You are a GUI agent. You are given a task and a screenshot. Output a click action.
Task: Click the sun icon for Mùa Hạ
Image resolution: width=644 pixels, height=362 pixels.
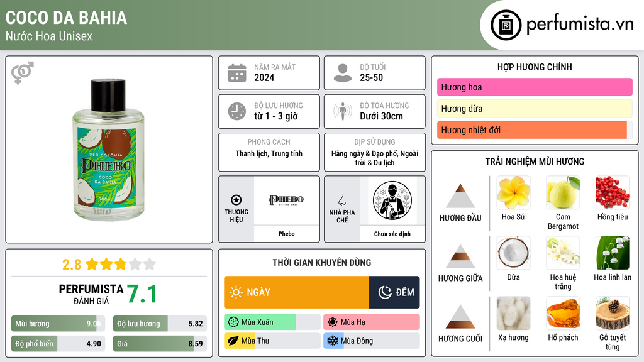point(333,322)
